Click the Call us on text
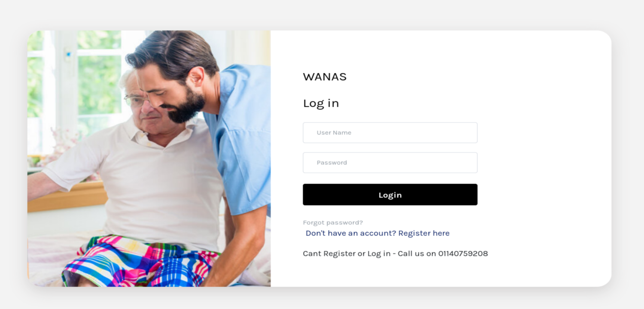 416,253
